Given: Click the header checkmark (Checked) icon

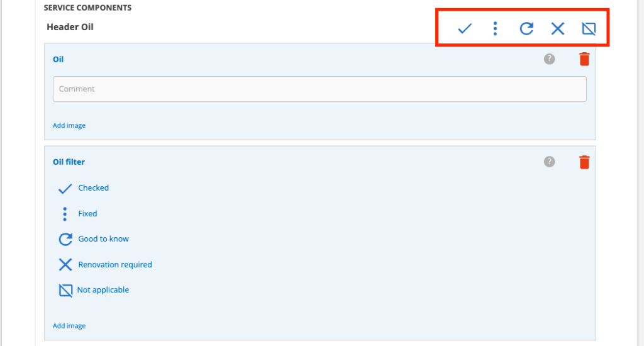Looking at the screenshot, I should point(465,28).
